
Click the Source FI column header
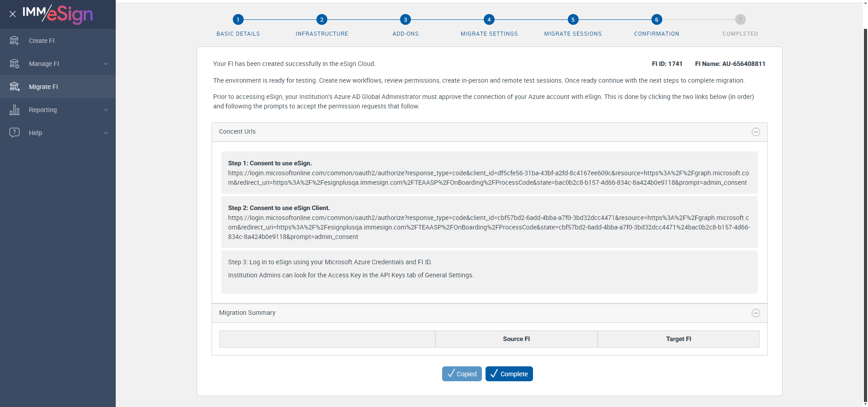coord(516,339)
